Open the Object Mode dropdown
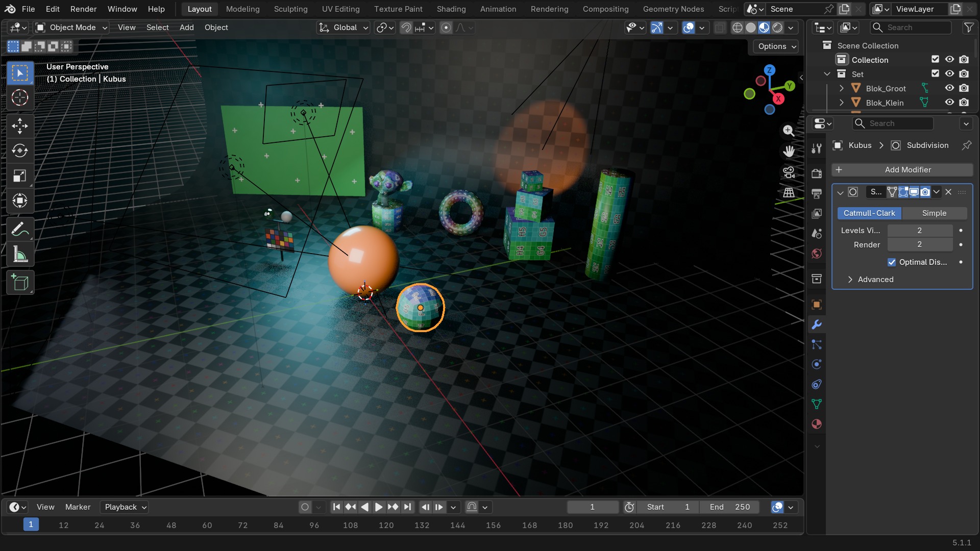The height and width of the screenshot is (551, 980). point(71,28)
